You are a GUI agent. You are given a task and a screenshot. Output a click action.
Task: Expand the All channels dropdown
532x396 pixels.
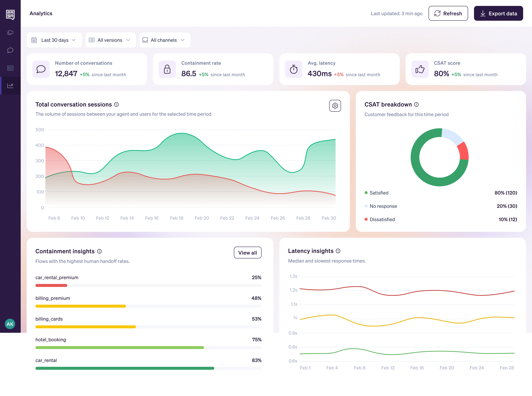click(165, 40)
